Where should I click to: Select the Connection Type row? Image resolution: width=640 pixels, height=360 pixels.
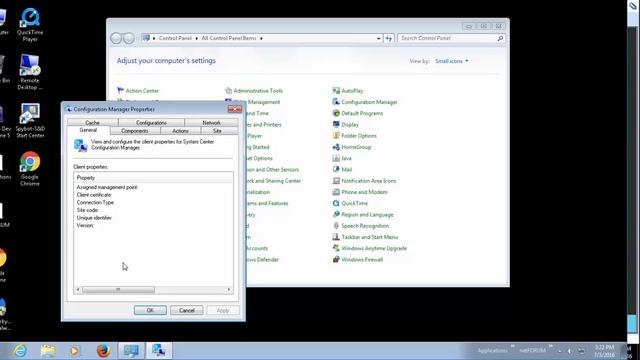tap(95, 202)
